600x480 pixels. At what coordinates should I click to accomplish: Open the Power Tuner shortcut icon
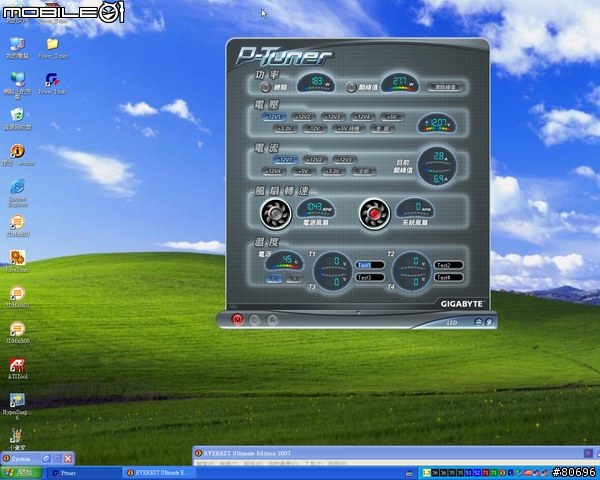tap(52, 84)
